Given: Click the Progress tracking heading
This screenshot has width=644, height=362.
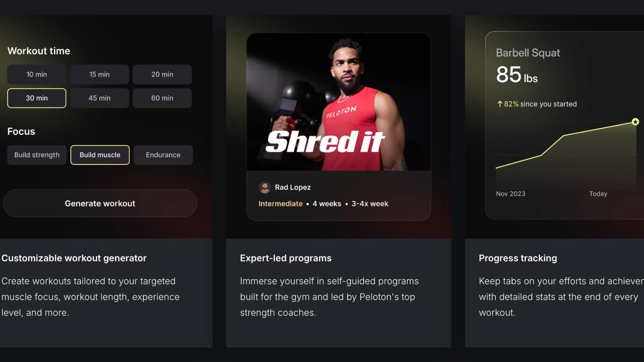Looking at the screenshot, I should [518, 258].
